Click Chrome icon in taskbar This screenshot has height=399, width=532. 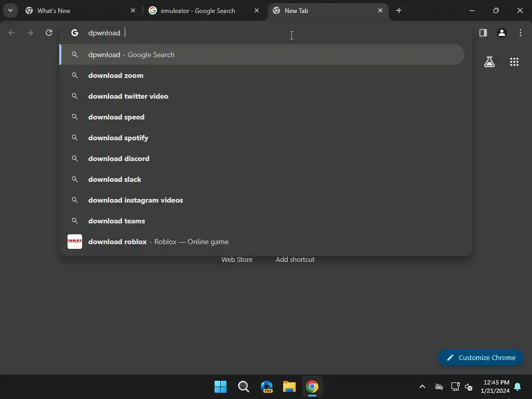click(x=312, y=387)
